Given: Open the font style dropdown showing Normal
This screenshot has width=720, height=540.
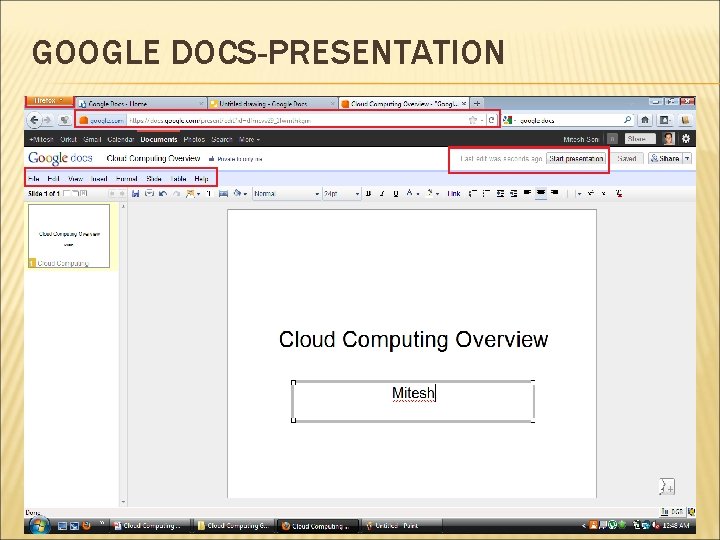Looking at the screenshot, I should pos(286,194).
